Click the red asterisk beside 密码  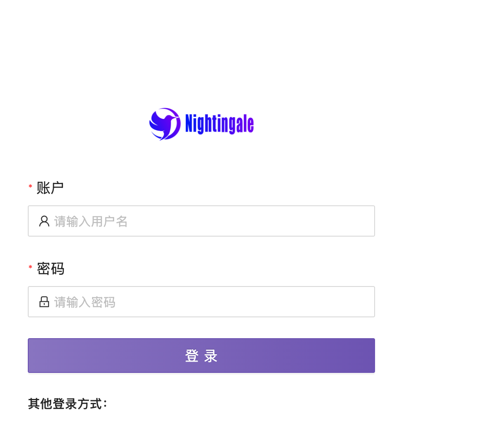pyautogui.click(x=30, y=268)
